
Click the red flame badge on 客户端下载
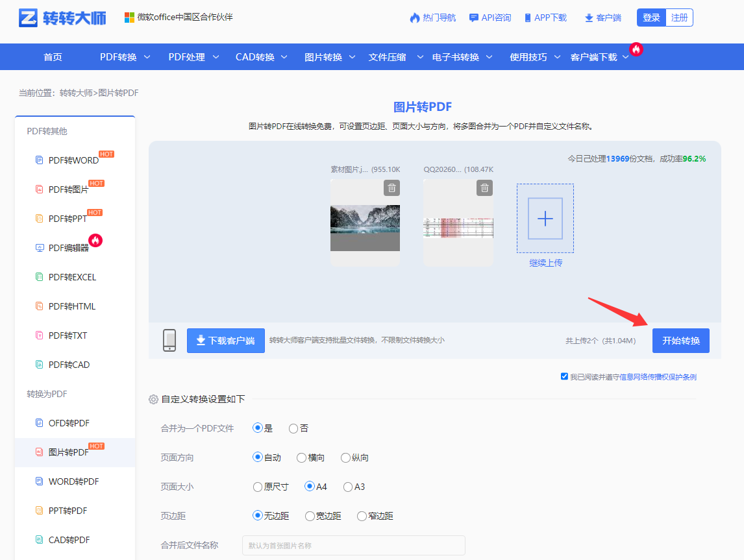click(x=636, y=49)
